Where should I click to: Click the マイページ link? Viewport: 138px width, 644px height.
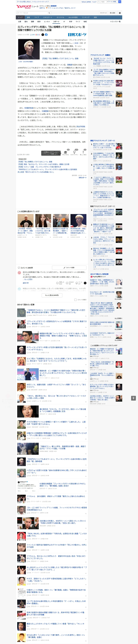[103, 13]
